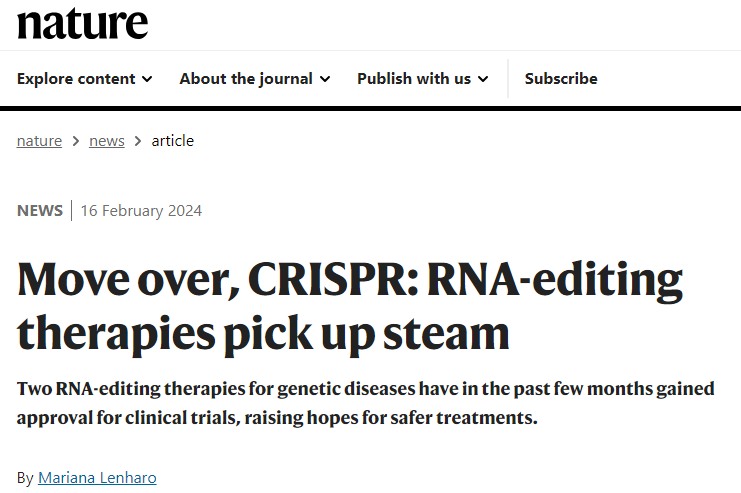Open the About the journal menu
The height and width of the screenshot is (493, 741).
click(x=246, y=79)
